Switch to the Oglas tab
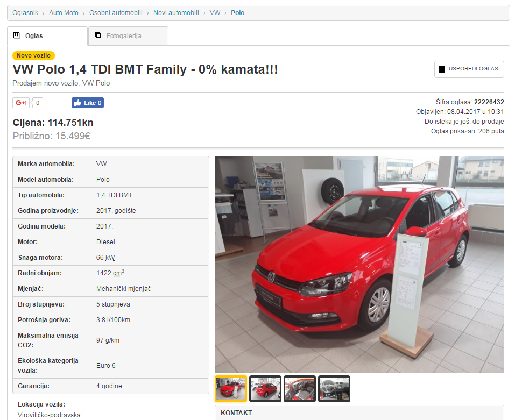Screen dimensions: 515x420 coord(47,36)
